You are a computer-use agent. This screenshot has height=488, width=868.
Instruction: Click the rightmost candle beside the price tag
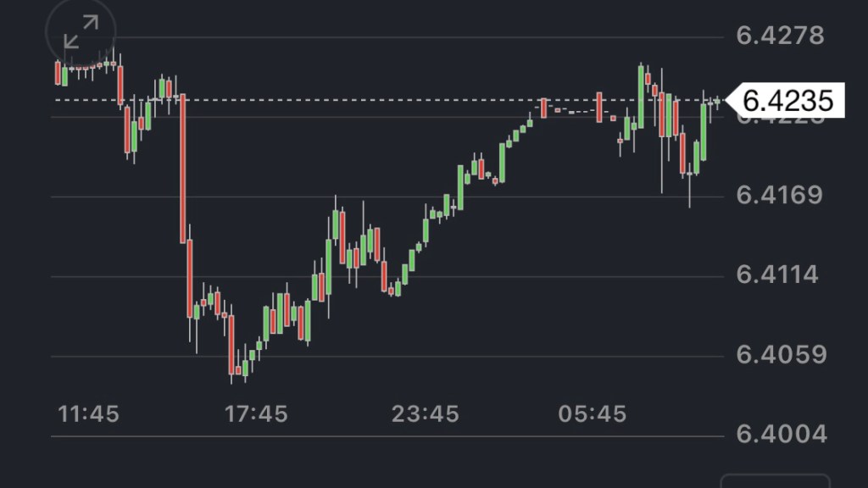[x=718, y=102]
